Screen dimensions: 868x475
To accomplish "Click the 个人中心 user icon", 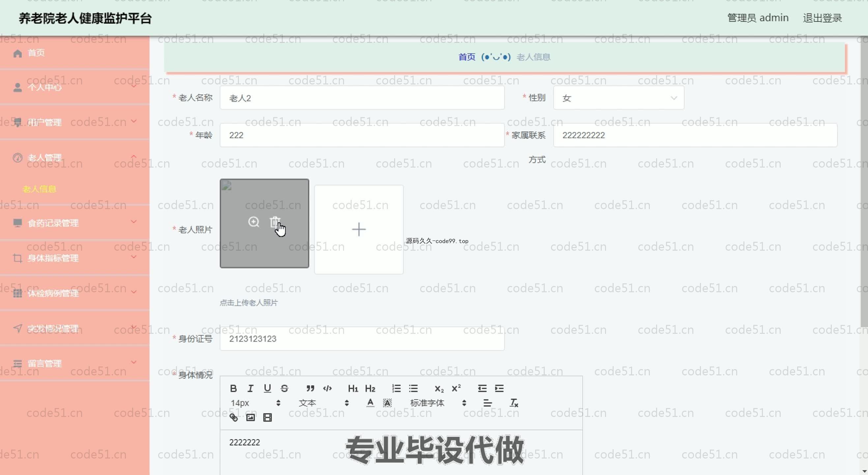I will pyautogui.click(x=17, y=87).
